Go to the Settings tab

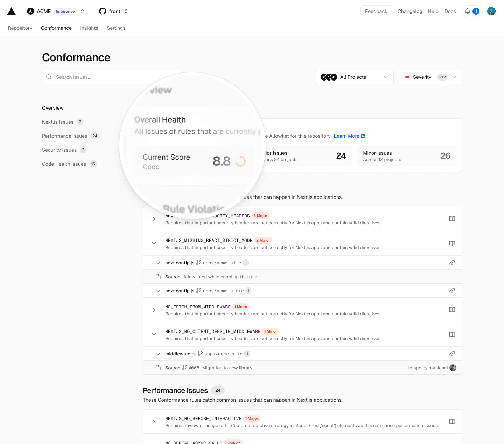click(116, 28)
